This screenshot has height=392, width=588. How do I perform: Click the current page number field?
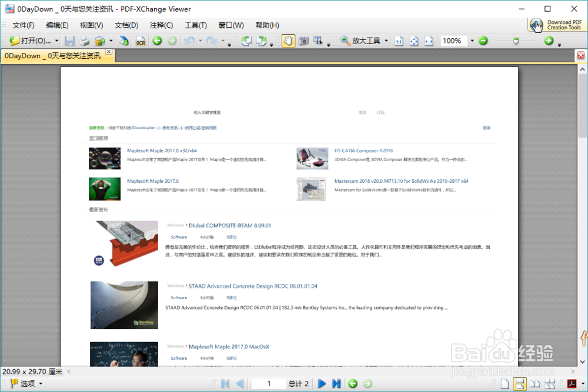pos(269,383)
